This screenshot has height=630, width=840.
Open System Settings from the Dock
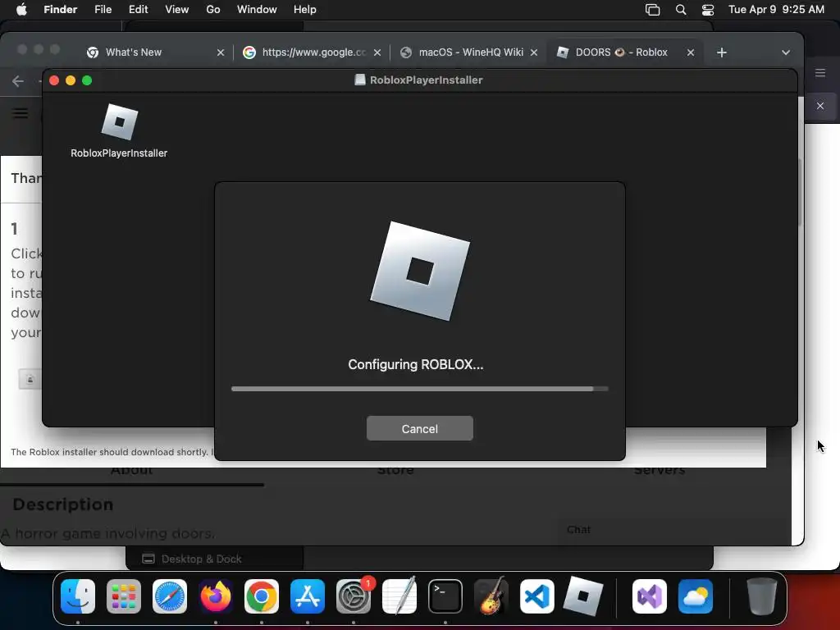(x=354, y=596)
